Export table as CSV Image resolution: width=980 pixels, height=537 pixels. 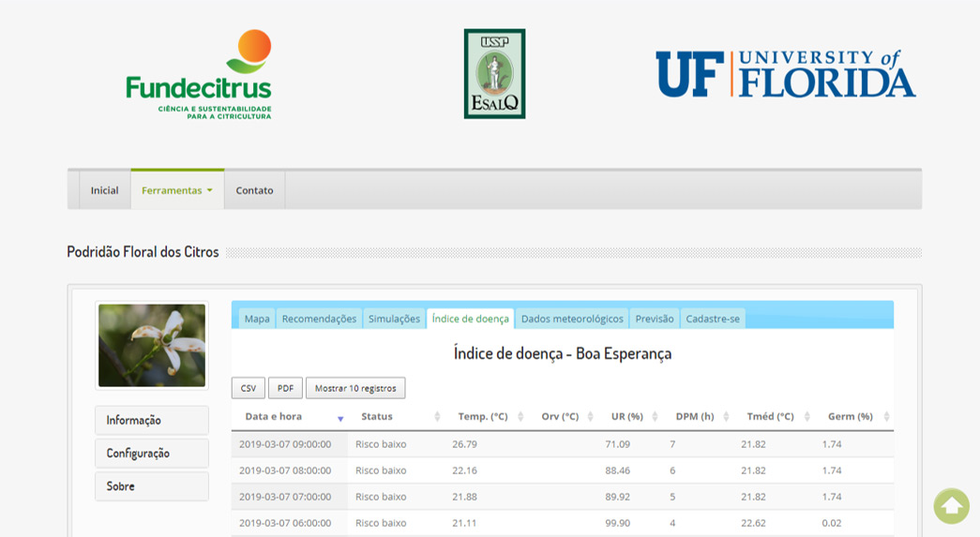click(249, 388)
